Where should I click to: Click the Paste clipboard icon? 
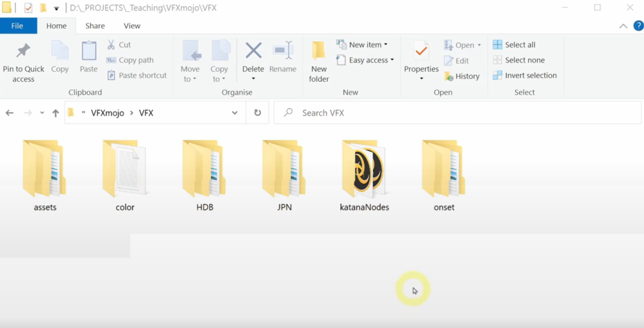89,51
